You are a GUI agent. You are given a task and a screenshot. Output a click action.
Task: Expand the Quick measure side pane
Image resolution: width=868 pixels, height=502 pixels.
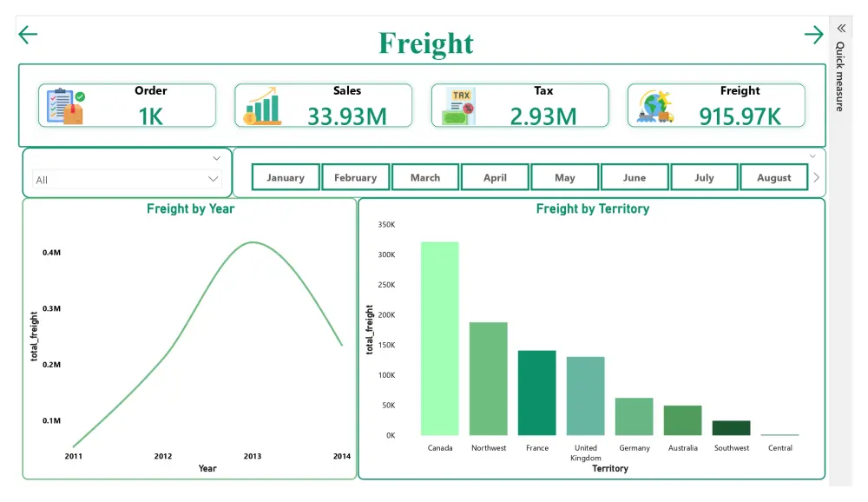(839, 78)
